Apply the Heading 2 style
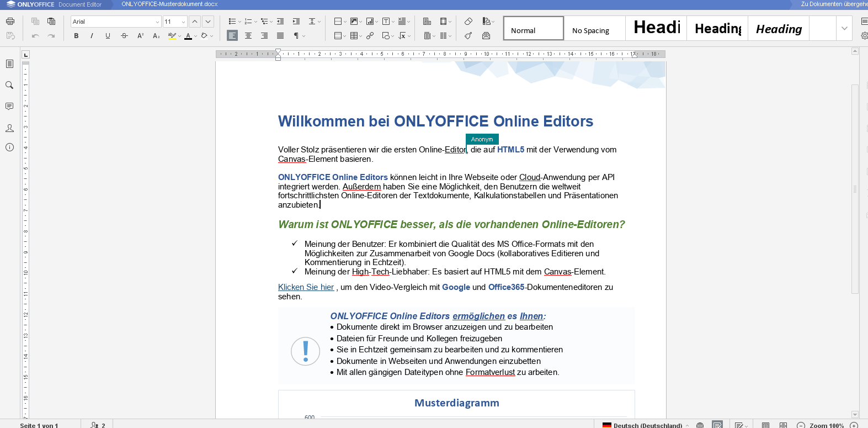The height and width of the screenshot is (428, 868). [717, 28]
